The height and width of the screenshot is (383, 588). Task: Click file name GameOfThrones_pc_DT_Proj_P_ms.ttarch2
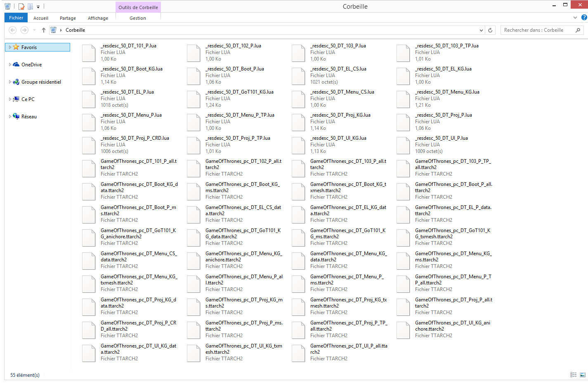click(244, 326)
